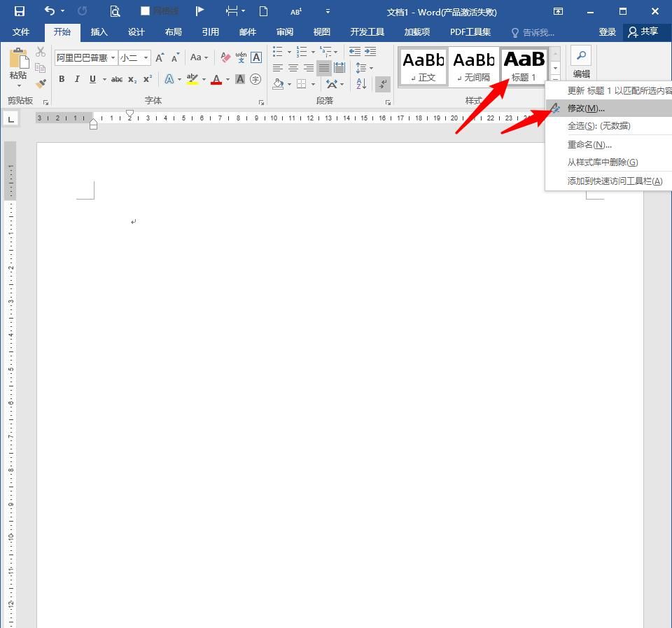Toggle bold formatting in the Font group

click(62, 79)
